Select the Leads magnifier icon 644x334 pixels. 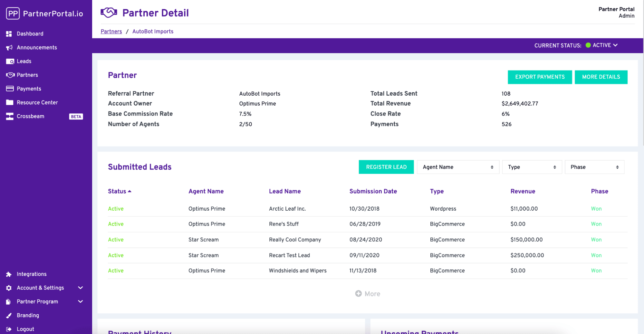pyautogui.click(x=9, y=61)
